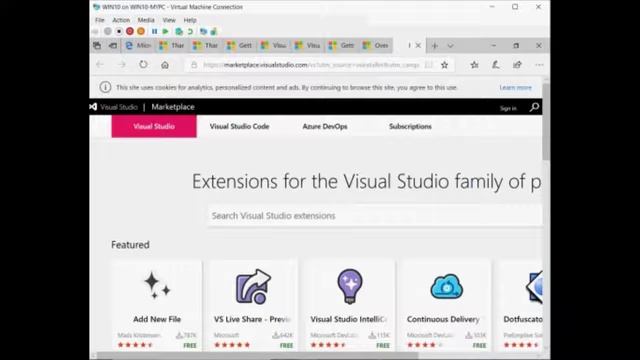Click the Marketplace search magnifier icon
640x360 pixels.
pyautogui.click(x=534, y=107)
